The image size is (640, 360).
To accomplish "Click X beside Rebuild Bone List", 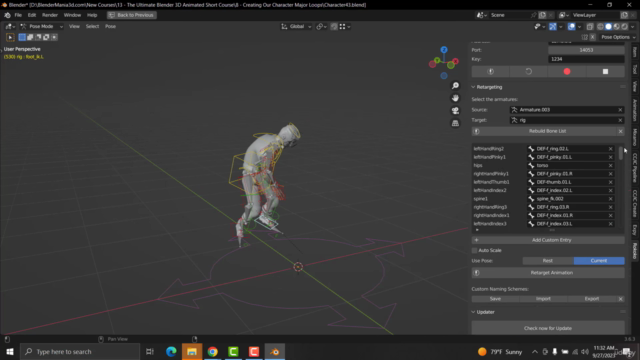I will (x=620, y=131).
